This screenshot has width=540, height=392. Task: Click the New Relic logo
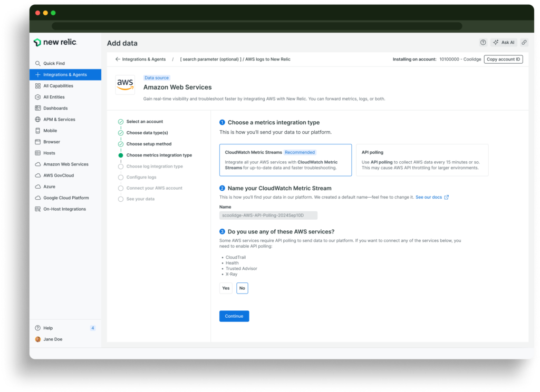tap(55, 42)
